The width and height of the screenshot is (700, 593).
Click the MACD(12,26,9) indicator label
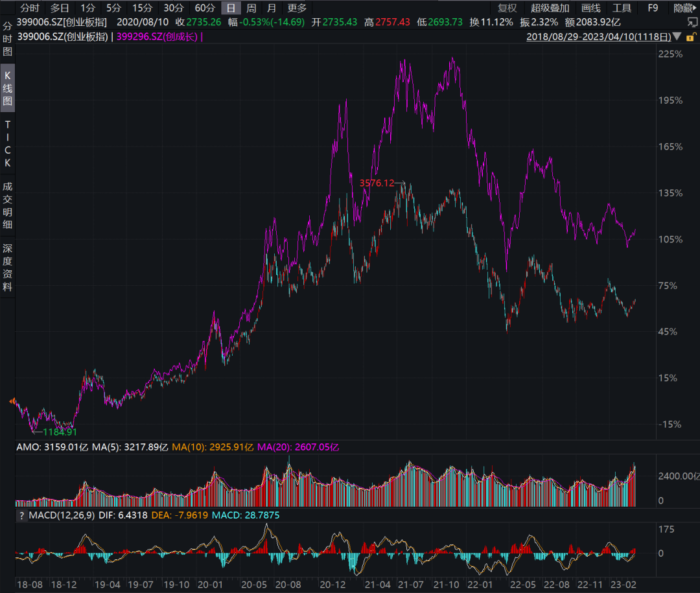tap(62, 515)
